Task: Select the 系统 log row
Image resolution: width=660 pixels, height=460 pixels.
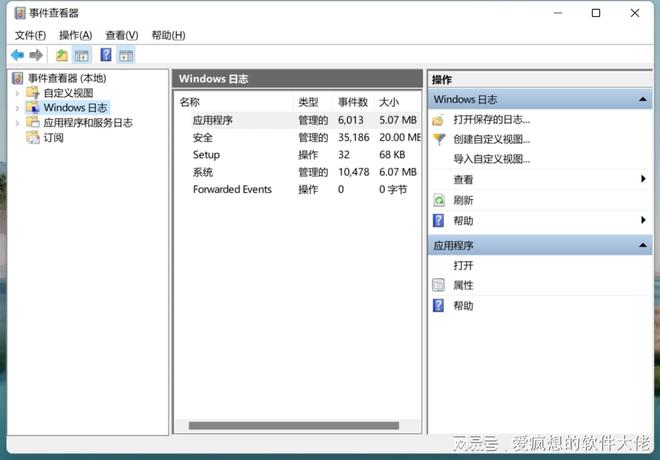Action: pyautogui.click(x=298, y=172)
